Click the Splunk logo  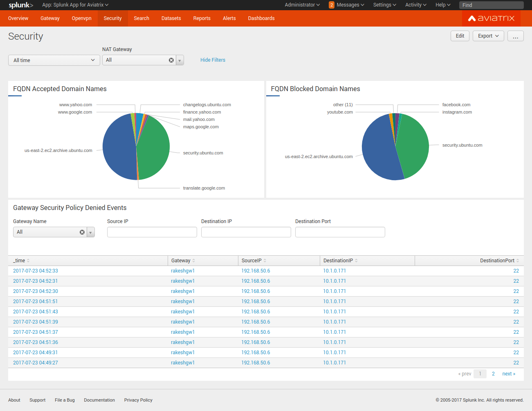(x=21, y=5)
